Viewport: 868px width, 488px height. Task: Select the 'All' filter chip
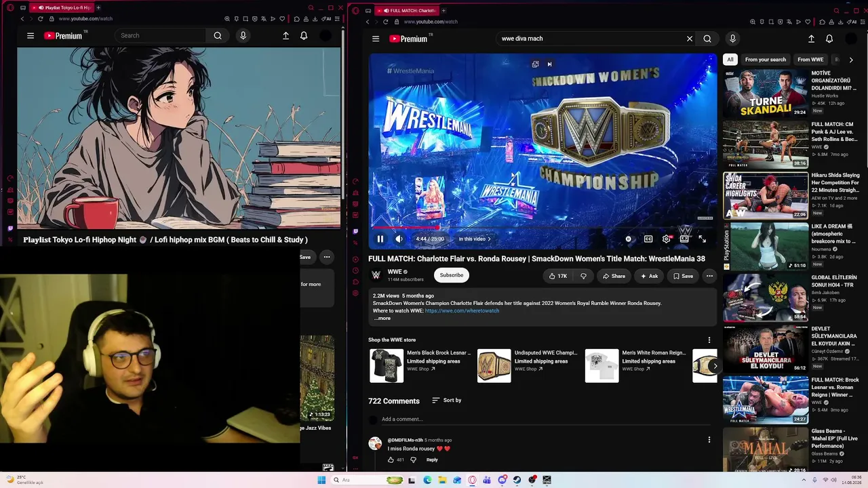[x=730, y=60]
